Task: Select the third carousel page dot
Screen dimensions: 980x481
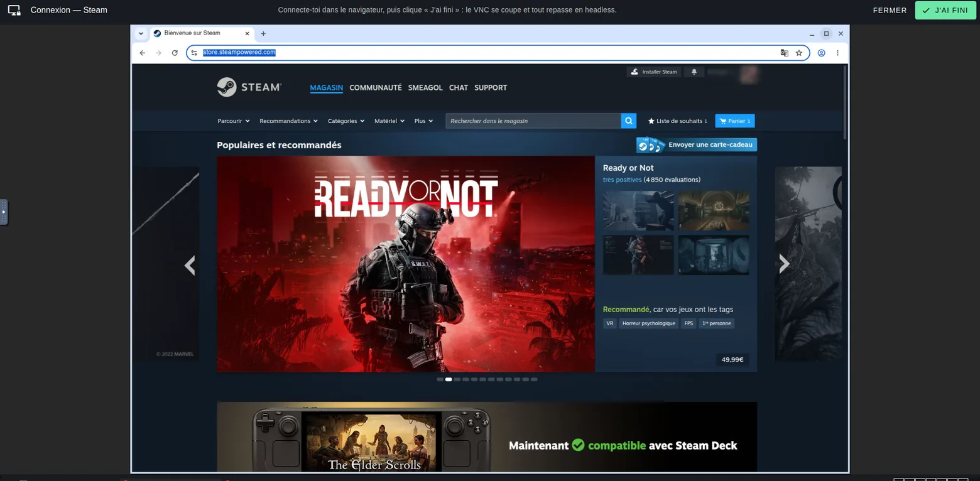Action: (x=457, y=379)
